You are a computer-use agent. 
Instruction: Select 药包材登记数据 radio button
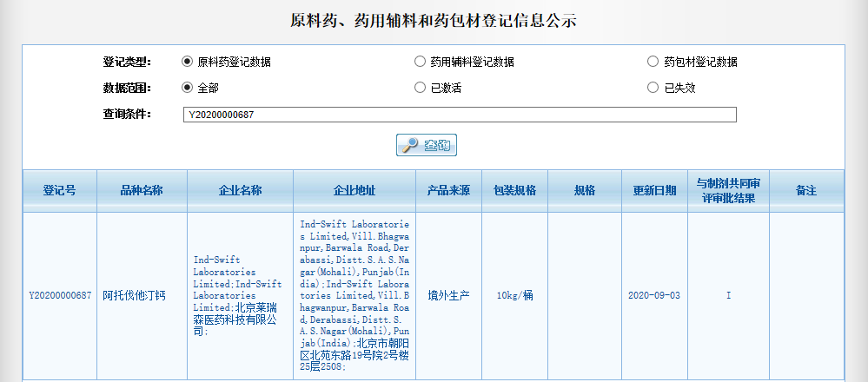tap(653, 62)
